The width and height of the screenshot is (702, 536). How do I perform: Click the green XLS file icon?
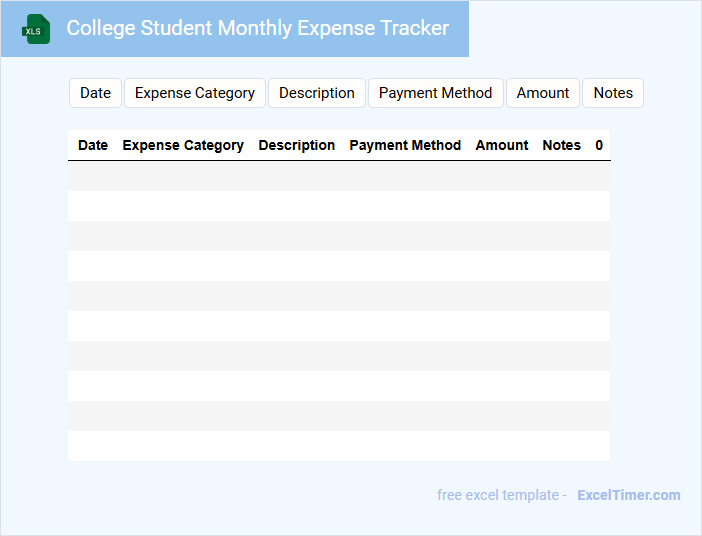pos(37,29)
